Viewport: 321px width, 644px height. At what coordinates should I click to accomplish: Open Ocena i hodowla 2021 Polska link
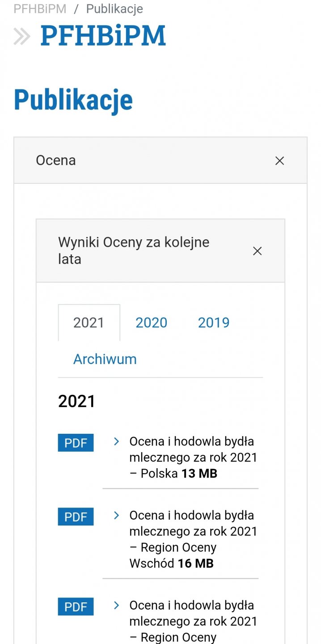click(192, 458)
